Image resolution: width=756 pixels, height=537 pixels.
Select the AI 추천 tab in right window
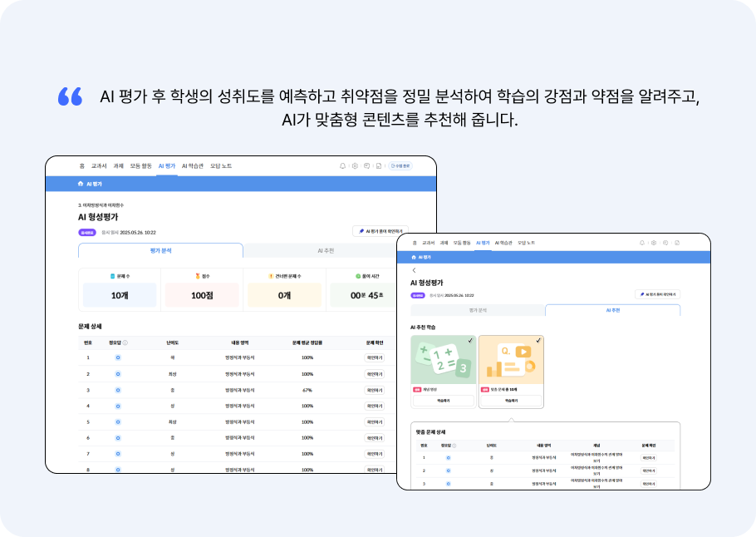click(613, 310)
